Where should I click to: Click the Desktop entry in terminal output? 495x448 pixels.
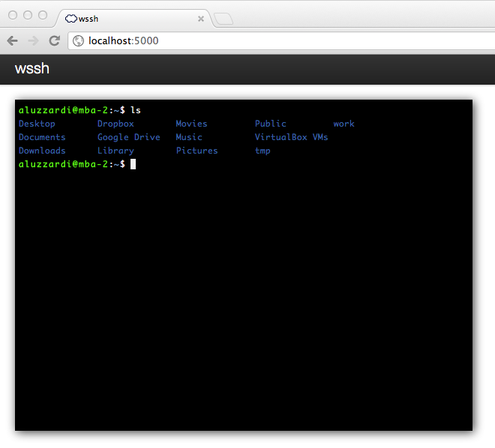(x=37, y=124)
